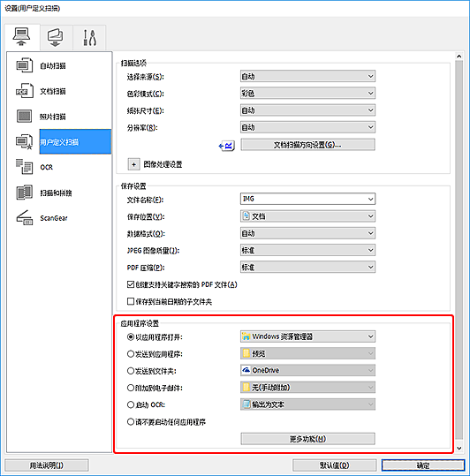Viewport: 470px width, 476px height.
Task: Click the vertical scrollbar thumb
Action: click(459, 250)
